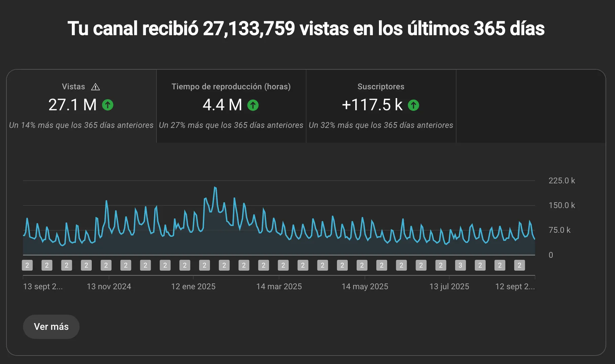This screenshot has width=615, height=364.
Task: Select the Suscriptores metric tab
Action: pos(381,106)
